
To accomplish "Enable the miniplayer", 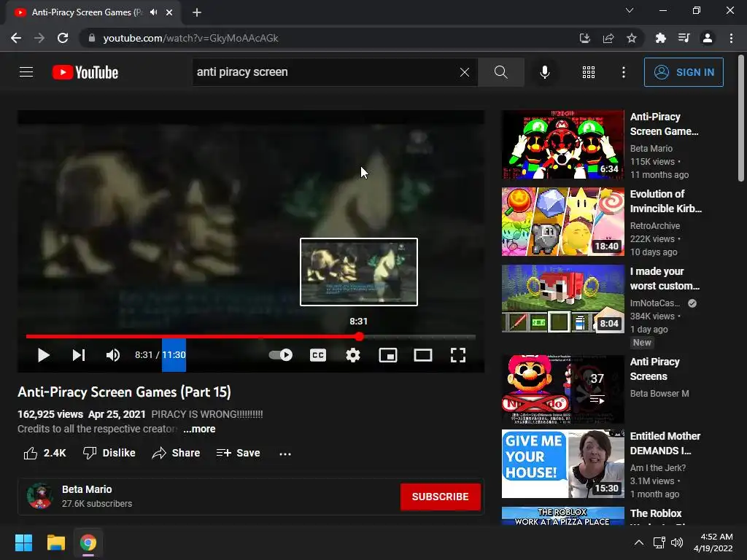I will point(388,355).
